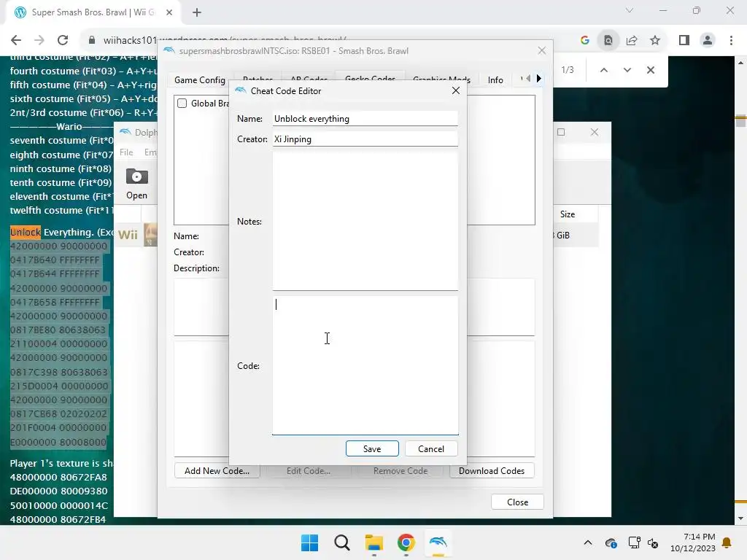Click inside the Code text area

(x=365, y=365)
